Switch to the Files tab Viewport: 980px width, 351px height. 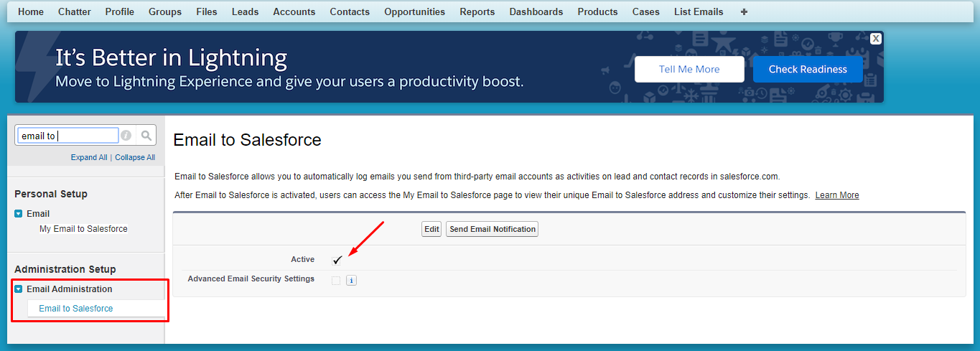tap(207, 11)
